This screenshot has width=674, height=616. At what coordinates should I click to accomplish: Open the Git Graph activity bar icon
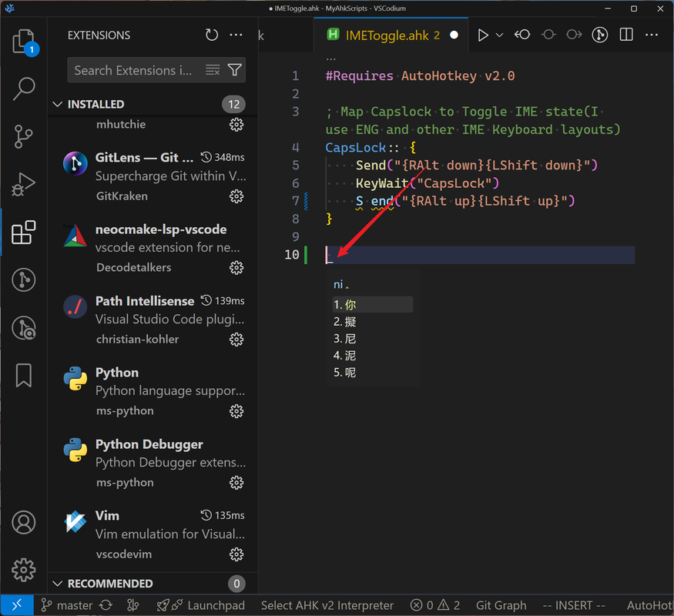click(x=24, y=280)
